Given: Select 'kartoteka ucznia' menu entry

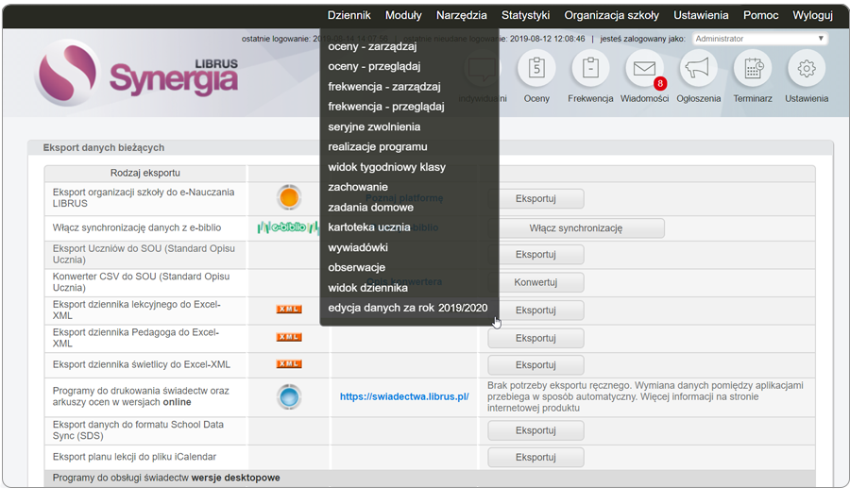Looking at the screenshot, I should click(368, 227).
